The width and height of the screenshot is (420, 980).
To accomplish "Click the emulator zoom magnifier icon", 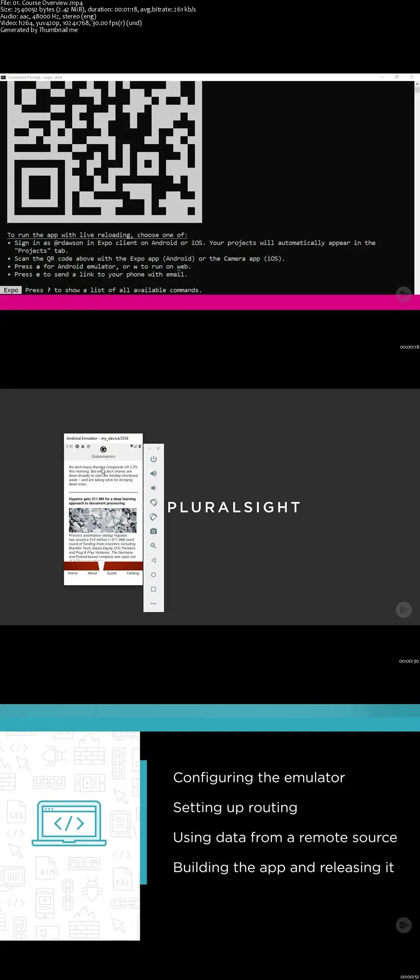I will tap(153, 546).
